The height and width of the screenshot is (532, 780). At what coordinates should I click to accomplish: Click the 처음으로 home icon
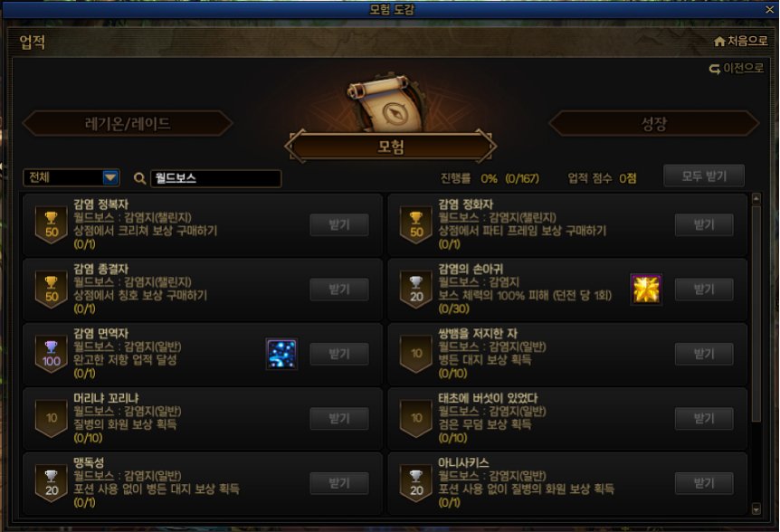coord(718,42)
